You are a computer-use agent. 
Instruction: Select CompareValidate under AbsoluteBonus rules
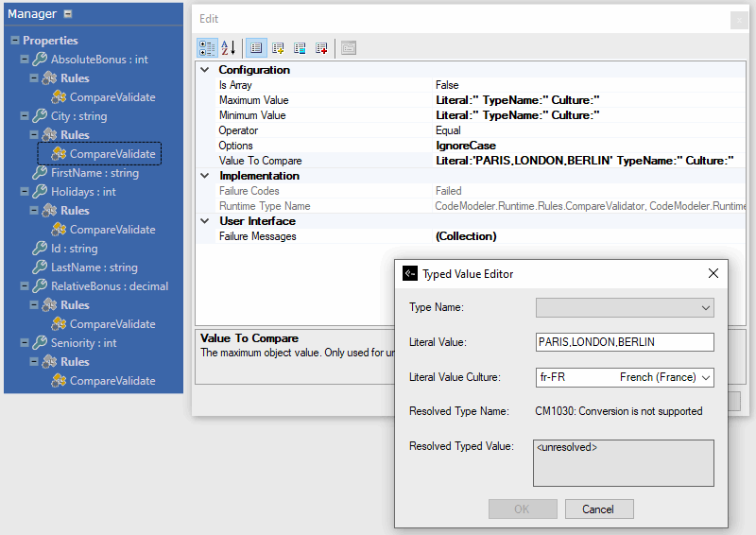tap(112, 97)
